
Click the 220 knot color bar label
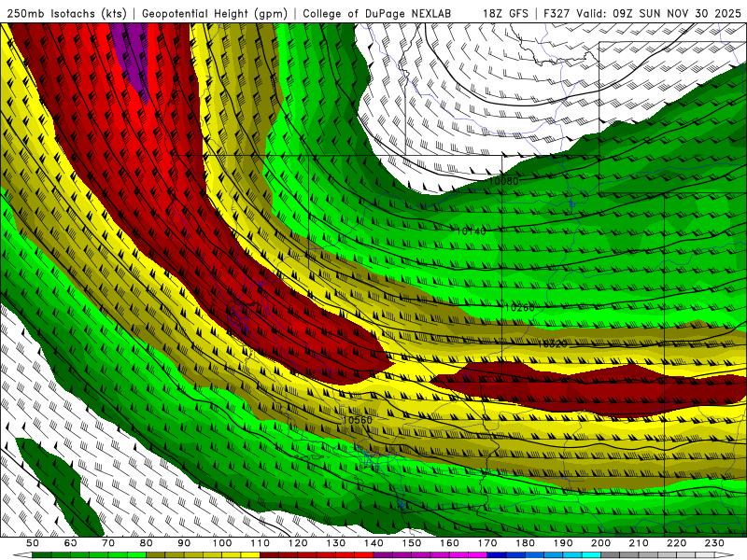coord(676,543)
